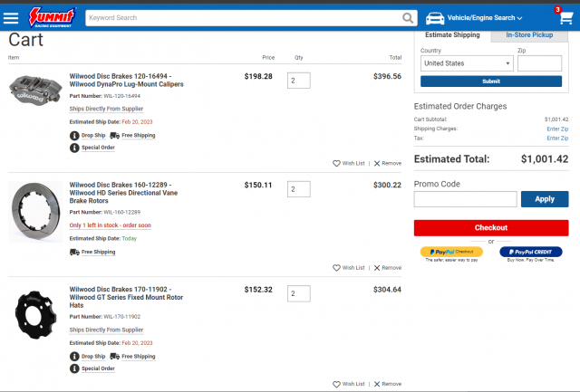The width and height of the screenshot is (580, 392).
Task: Click Free Shipping truck icon for rotors
Action: (74, 252)
